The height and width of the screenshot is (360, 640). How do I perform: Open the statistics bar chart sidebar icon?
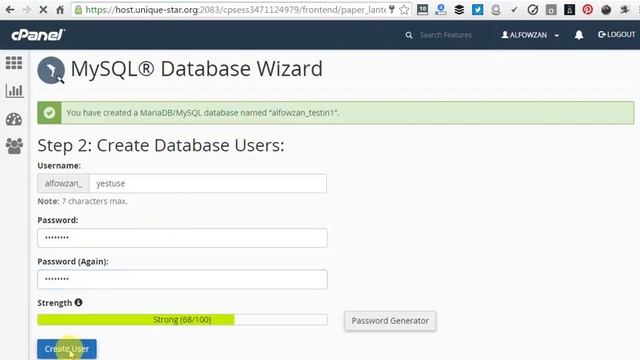coord(14,91)
